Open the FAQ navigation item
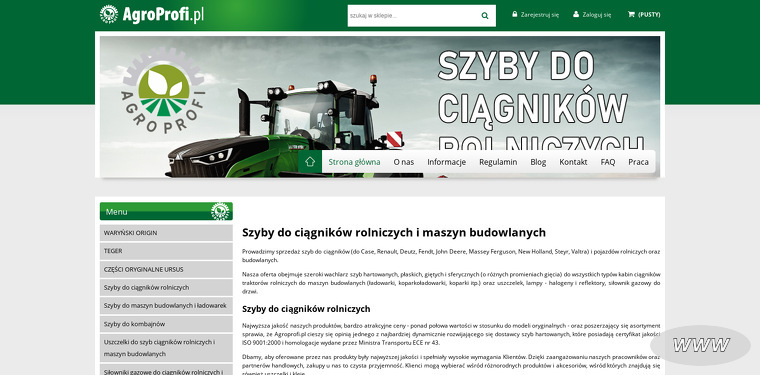 608,162
